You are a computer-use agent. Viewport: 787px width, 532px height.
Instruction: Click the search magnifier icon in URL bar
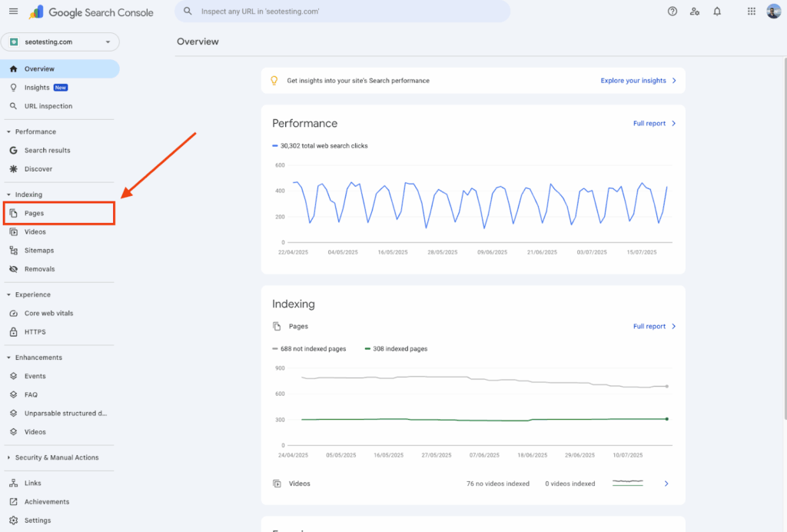(x=188, y=11)
